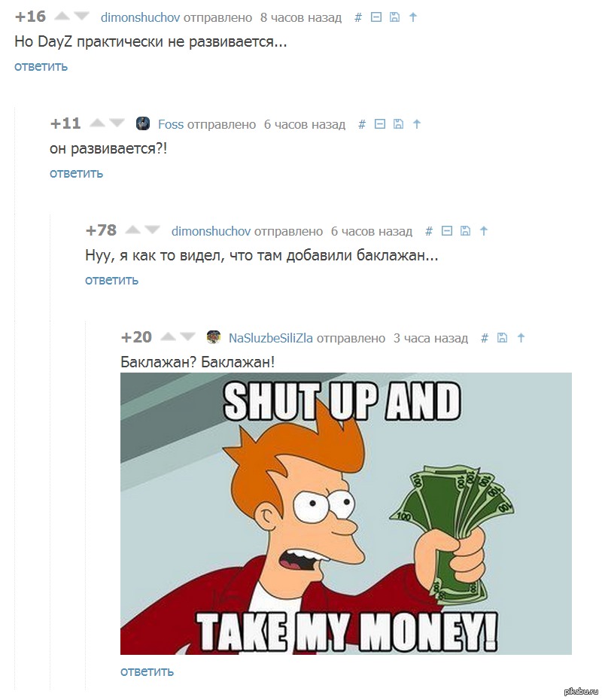Open NaSluzbeSiliZla profile link

(x=270, y=339)
